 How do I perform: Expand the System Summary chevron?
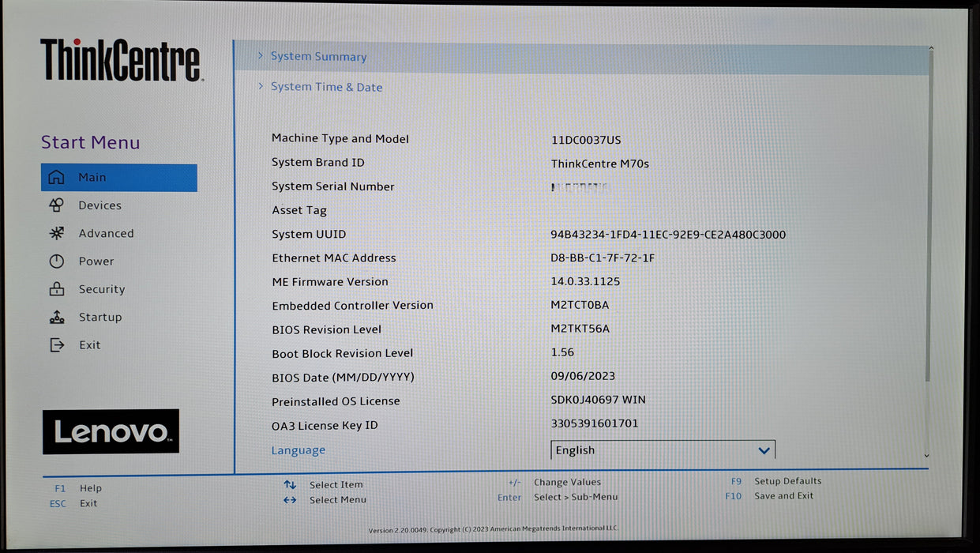(261, 56)
